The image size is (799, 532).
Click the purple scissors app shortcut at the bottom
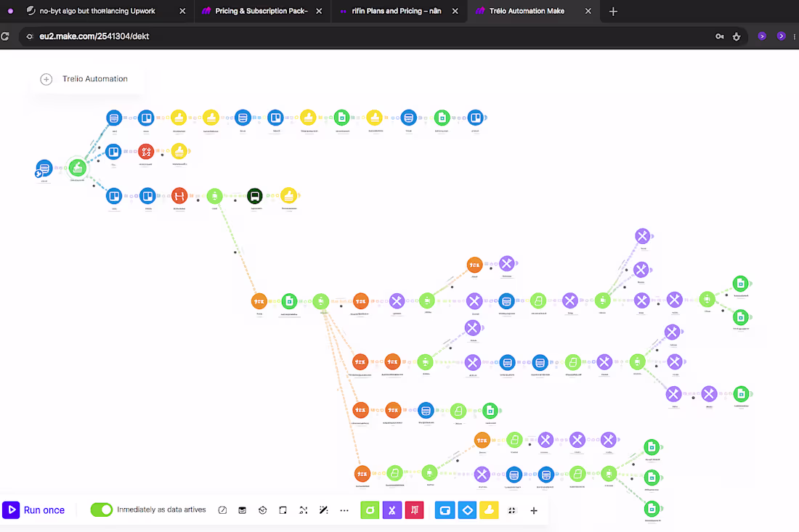[x=392, y=510]
